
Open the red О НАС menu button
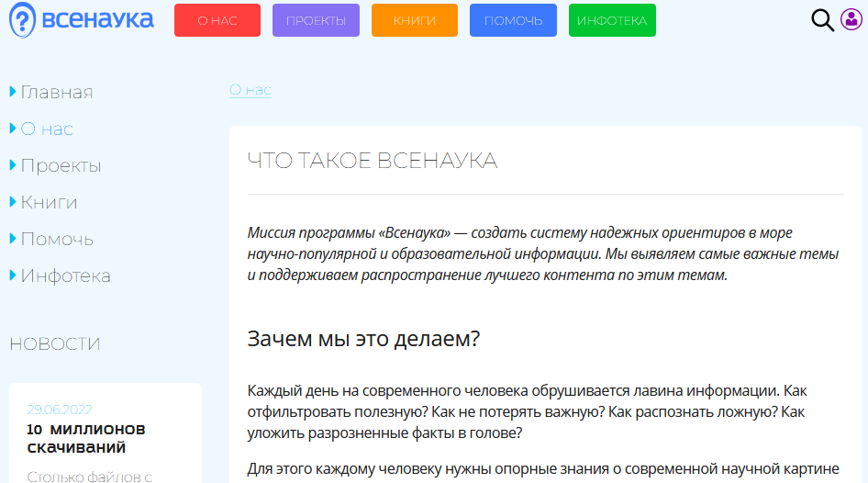point(217,20)
